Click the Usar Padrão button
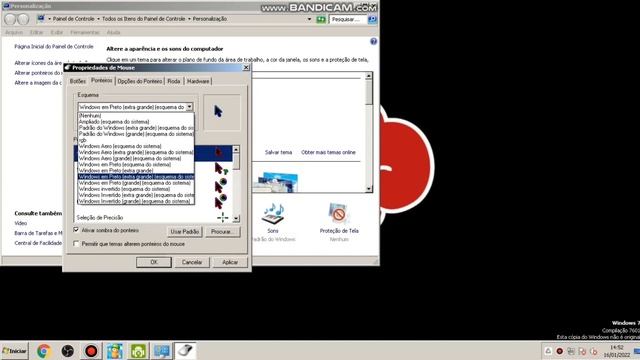 tap(184, 231)
